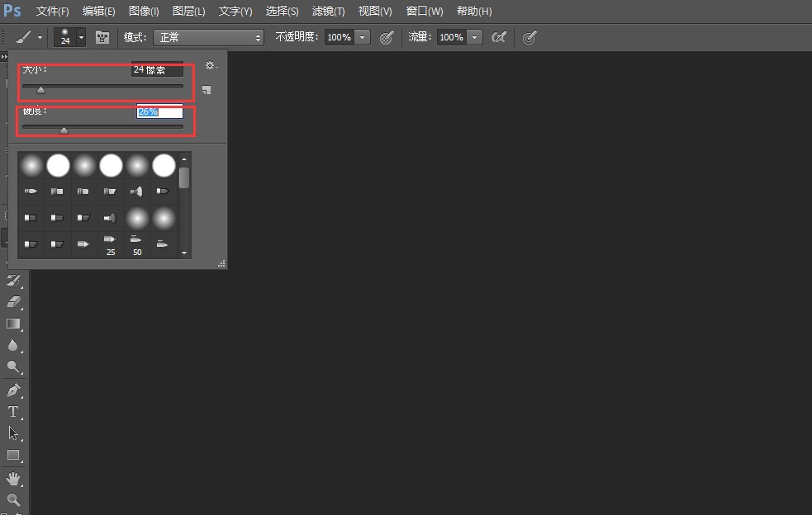Open the 编辑(E) menu
Viewport: 812px width, 515px height.
click(98, 11)
